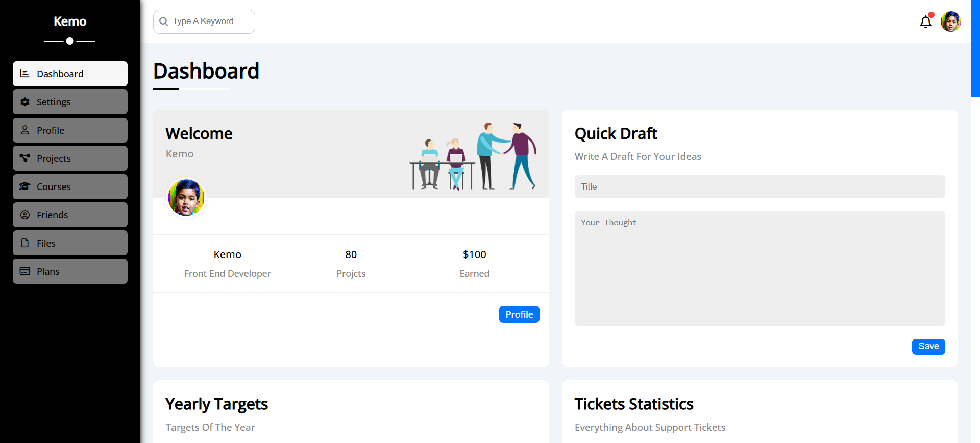This screenshot has height=443, width=980.
Task: Open the user avatar in the header
Action: (x=951, y=21)
